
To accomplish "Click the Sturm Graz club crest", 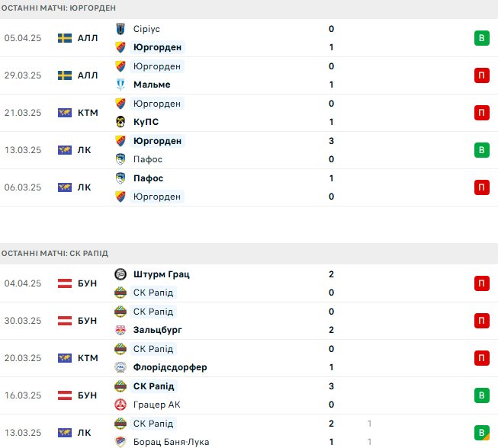I will [x=120, y=274].
